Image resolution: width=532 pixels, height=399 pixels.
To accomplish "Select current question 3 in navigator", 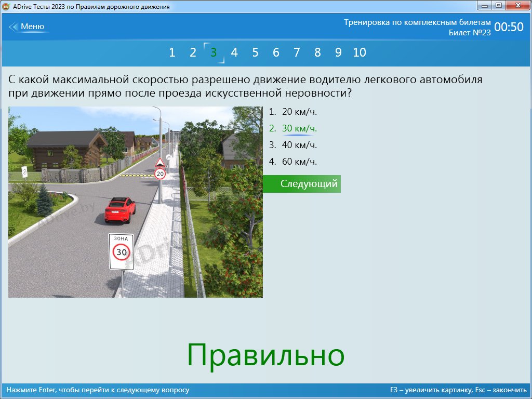I will (x=214, y=52).
